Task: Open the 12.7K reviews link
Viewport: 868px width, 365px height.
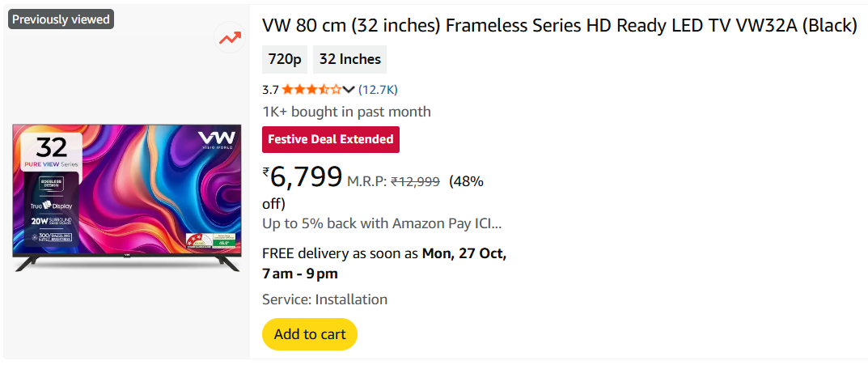Action: tap(378, 90)
